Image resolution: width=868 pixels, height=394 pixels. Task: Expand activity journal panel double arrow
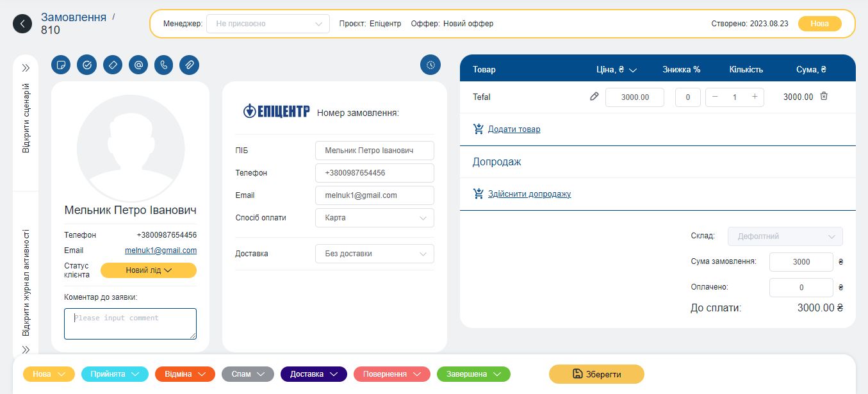pyautogui.click(x=26, y=350)
